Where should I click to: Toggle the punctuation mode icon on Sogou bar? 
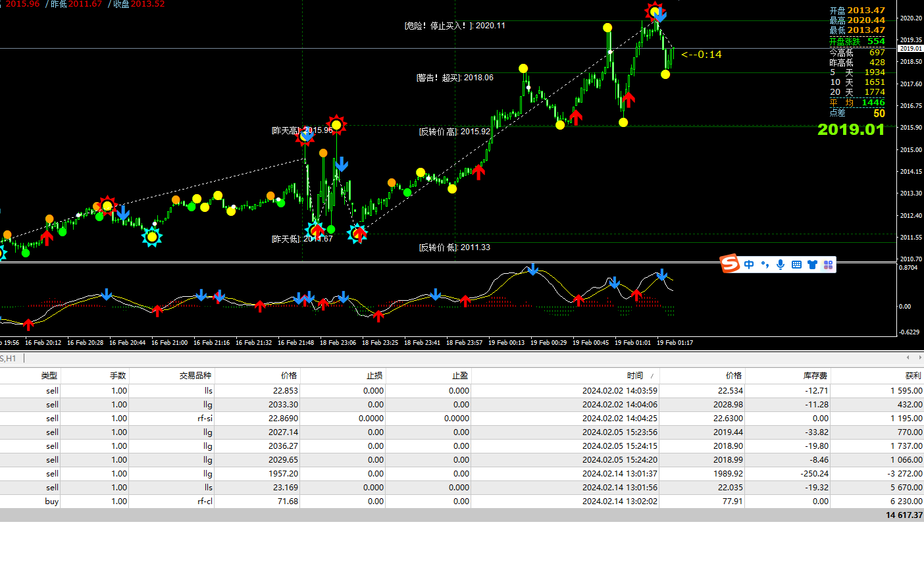765,265
